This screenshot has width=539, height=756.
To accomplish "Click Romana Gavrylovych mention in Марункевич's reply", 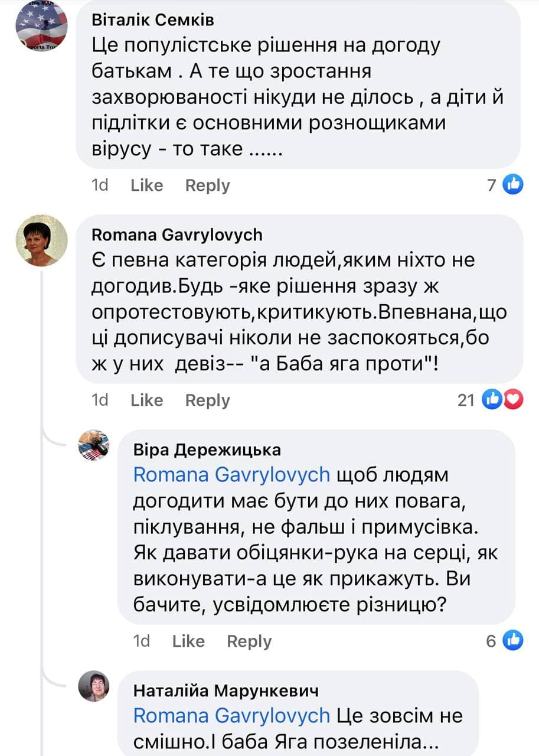I will point(231,715).
